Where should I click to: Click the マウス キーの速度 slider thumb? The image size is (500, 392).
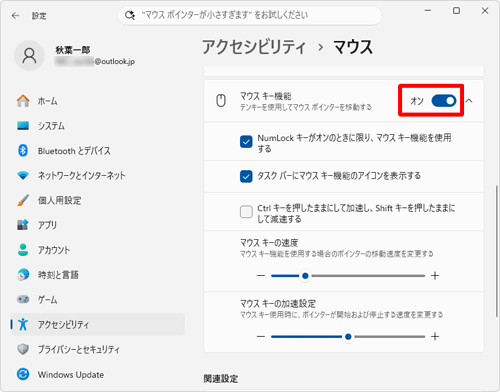point(305,276)
